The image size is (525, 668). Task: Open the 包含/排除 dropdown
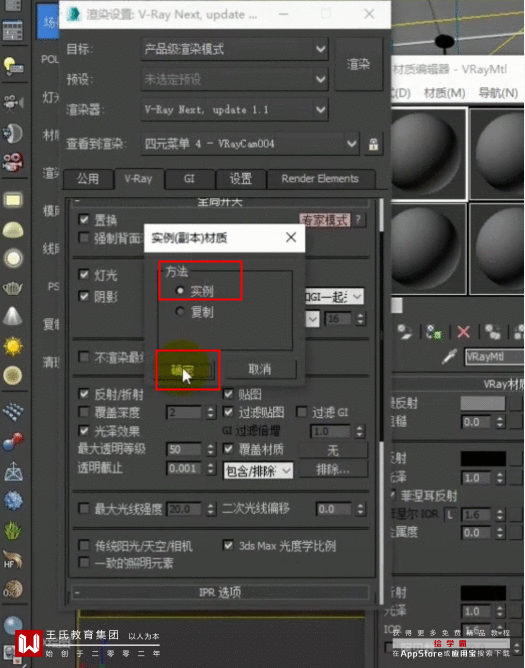(x=258, y=471)
